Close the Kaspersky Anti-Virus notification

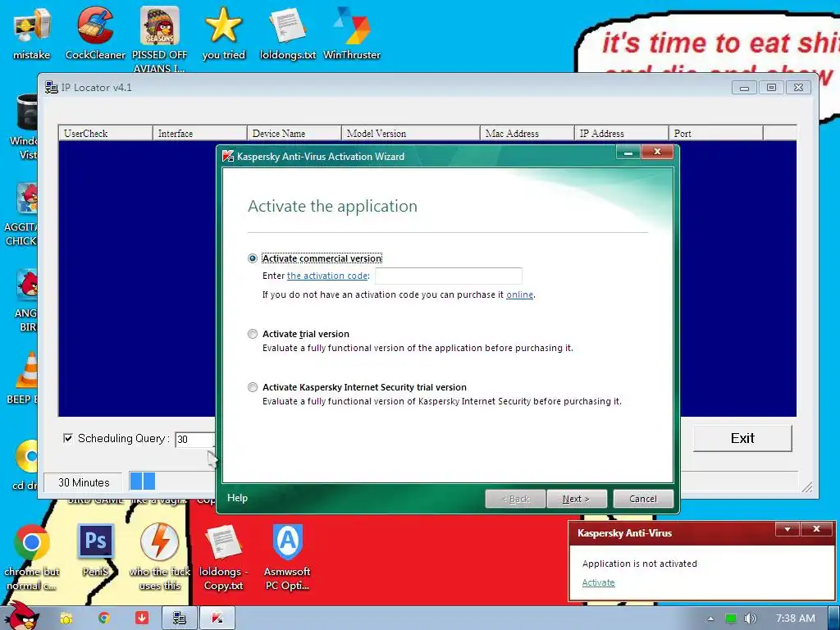[x=816, y=529]
